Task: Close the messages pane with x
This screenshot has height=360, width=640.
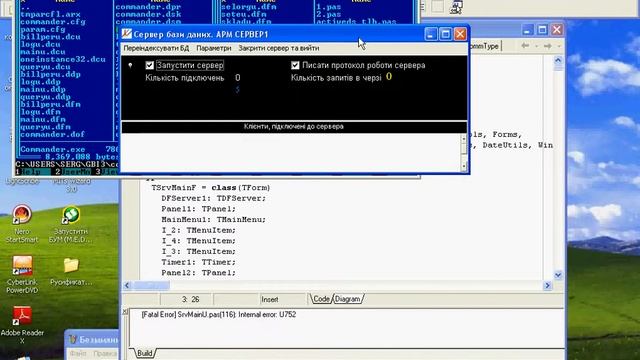Action: 125,312
